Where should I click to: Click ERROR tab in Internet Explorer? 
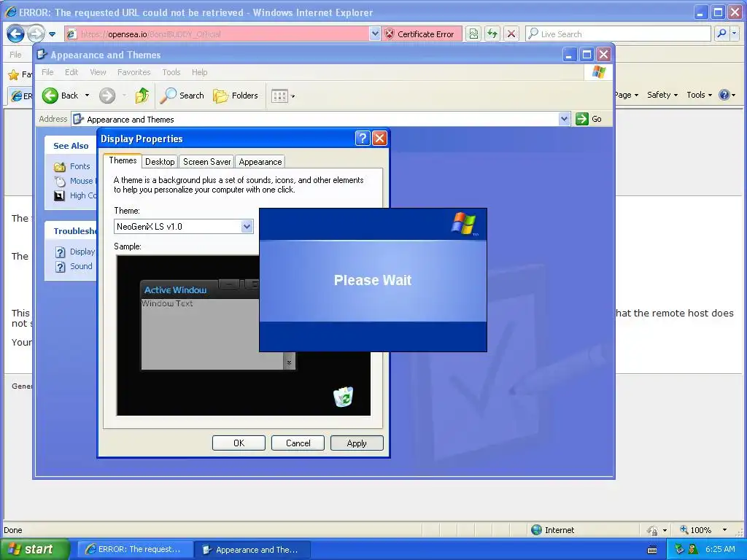pos(21,96)
